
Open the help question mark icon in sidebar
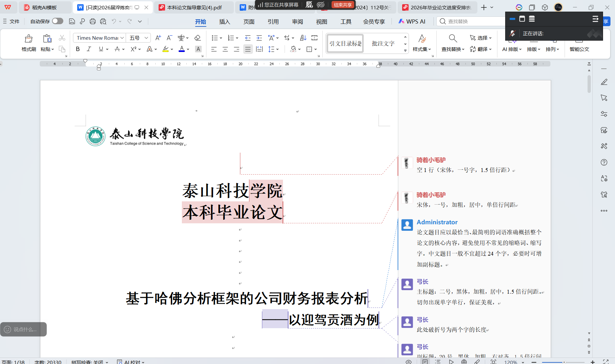(604, 162)
